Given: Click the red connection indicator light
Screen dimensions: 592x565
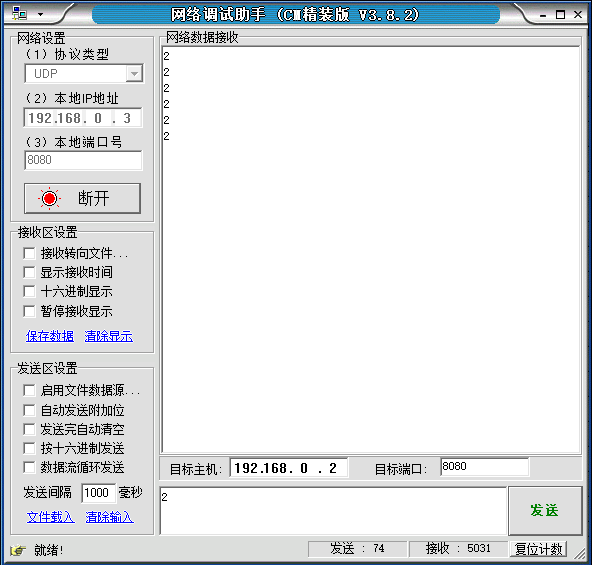Looking at the screenshot, I should (49, 198).
